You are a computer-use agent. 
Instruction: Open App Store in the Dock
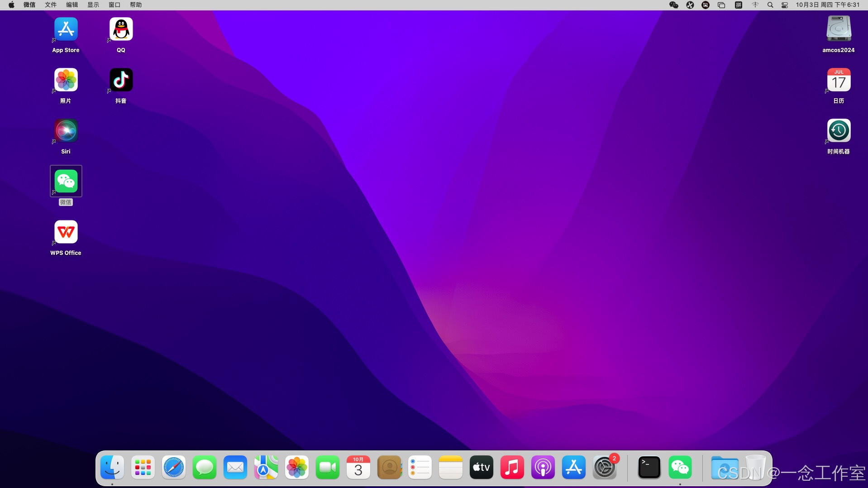click(574, 468)
